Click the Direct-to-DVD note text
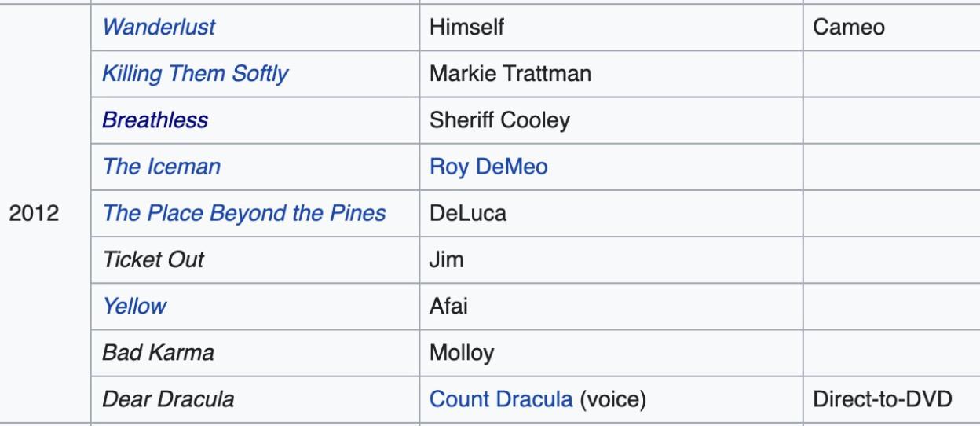Viewport: 980px width, 426px height. (883, 399)
